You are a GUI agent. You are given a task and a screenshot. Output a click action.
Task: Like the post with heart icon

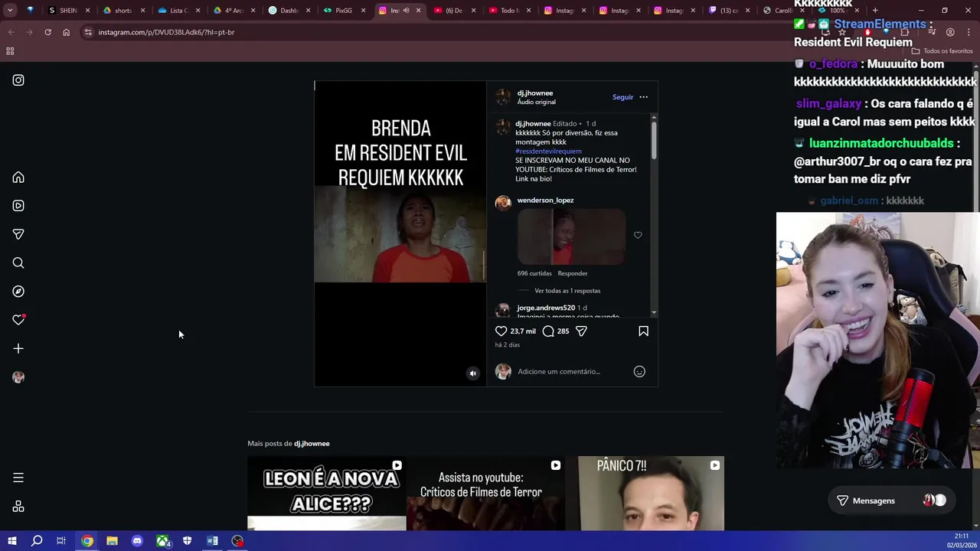click(x=501, y=331)
